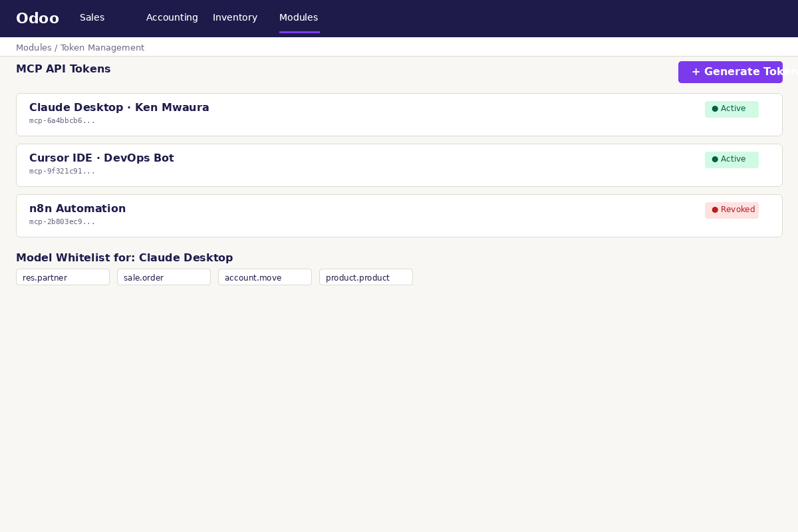Select the account.move model chip
798x532 pixels.
click(x=265, y=277)
